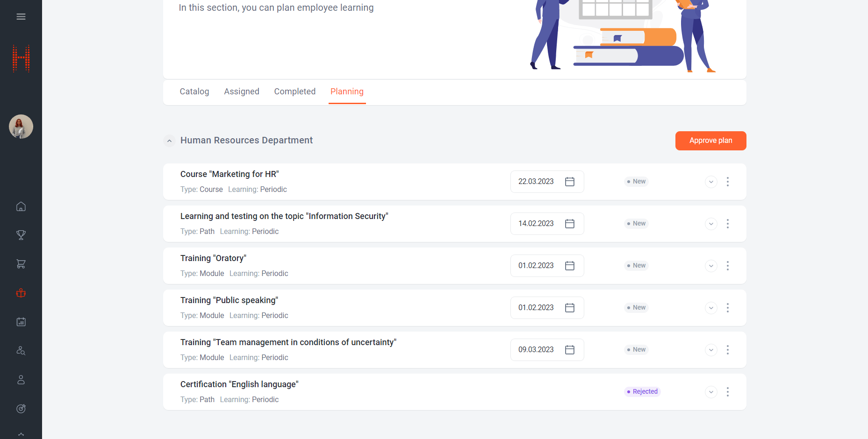The height and width of the screenshot is (439, 868).
Task: Open three-dot menu for Training Oratory
Action: tap(727, 266)
